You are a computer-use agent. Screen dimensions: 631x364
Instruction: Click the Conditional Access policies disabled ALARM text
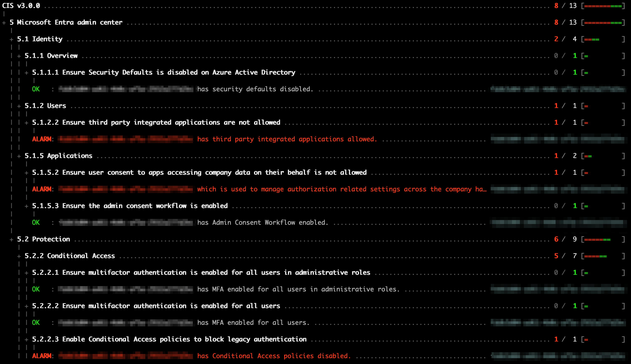click(274, 356)
